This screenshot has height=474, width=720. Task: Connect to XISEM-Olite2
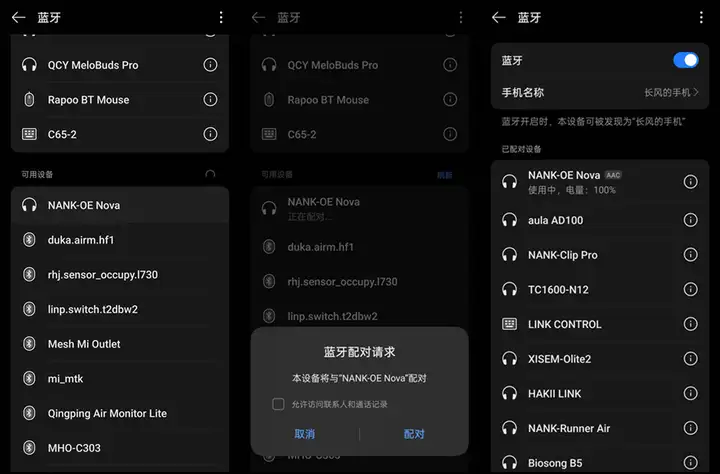(600, 359)
